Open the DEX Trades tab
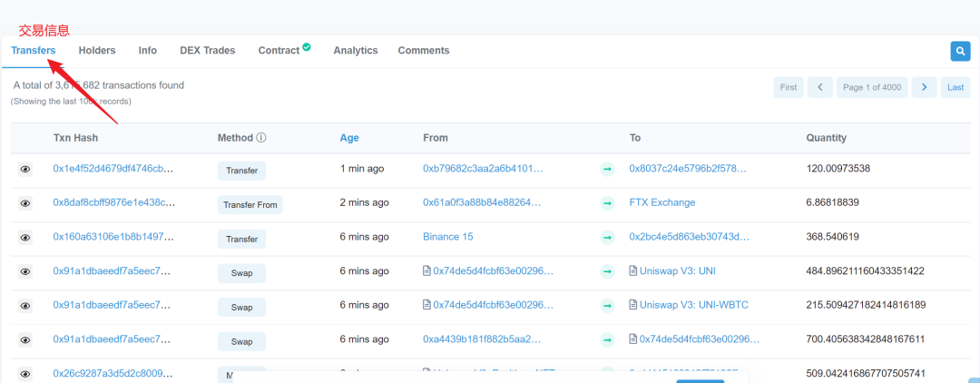The height and width of the screenshot is (383, 980). 208,51
